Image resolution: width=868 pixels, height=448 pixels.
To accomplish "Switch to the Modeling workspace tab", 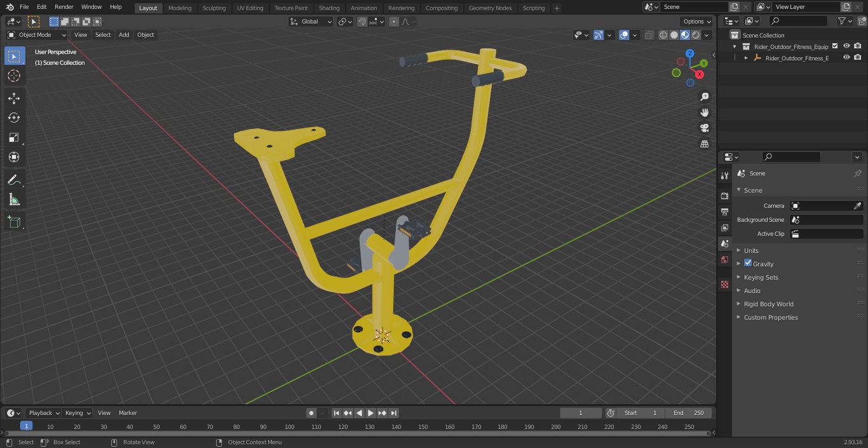I will click(x=180, y=8).
